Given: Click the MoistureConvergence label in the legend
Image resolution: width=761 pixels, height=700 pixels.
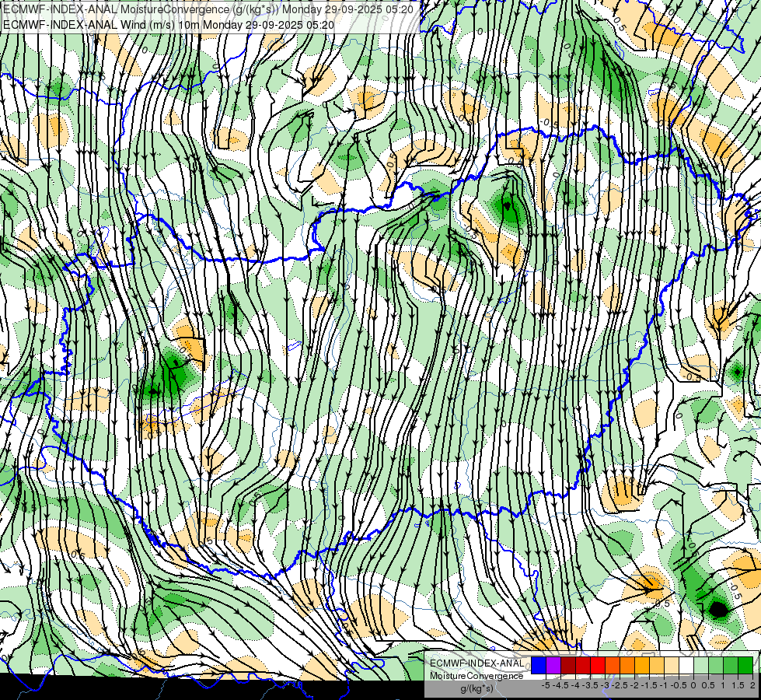Looking at the screenshot, I should pos(476,676).
